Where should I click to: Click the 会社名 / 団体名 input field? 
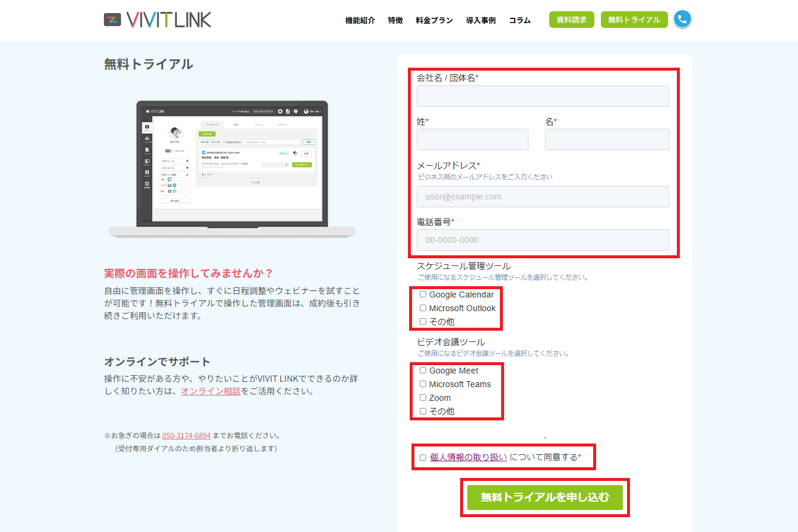point(543,96)
